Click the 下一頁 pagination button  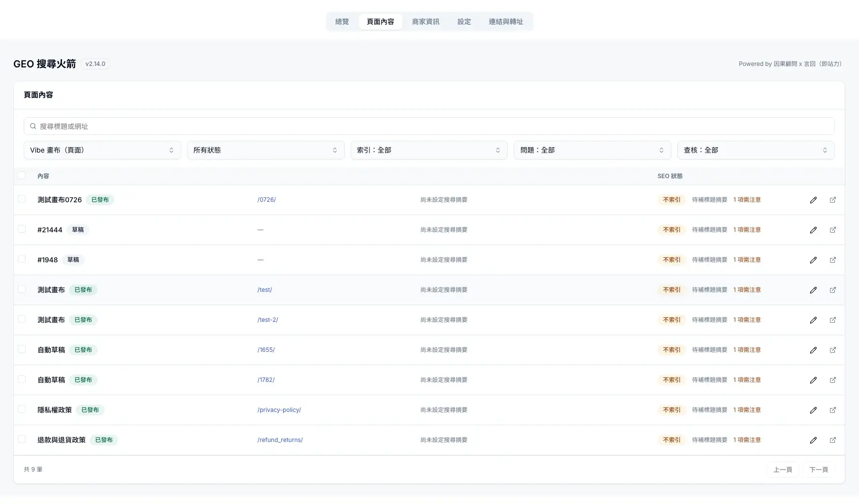click(x=819, y=470)
